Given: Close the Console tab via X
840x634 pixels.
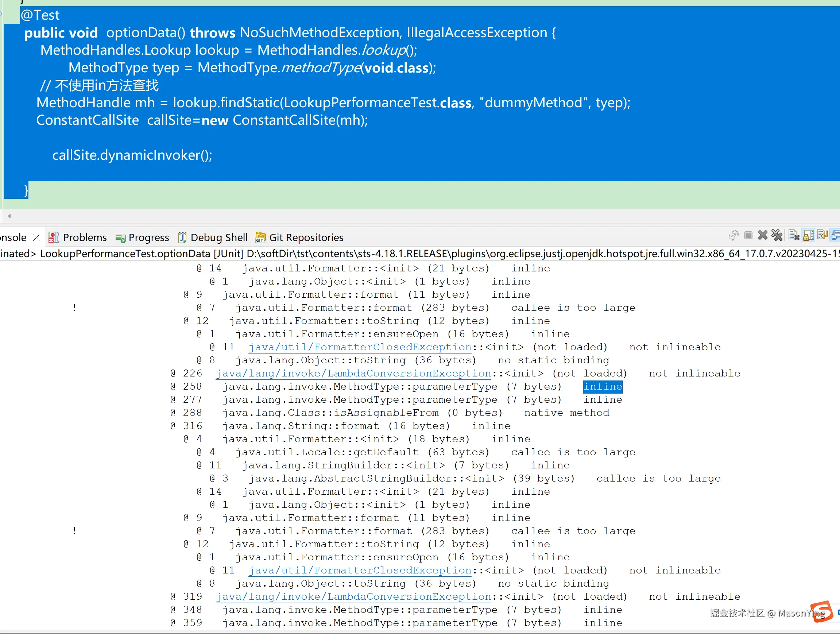Looking at the screenshot, I should 36,238.
